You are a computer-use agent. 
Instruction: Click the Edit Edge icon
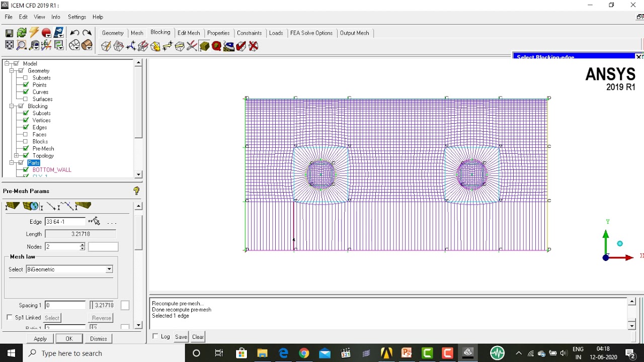pos(192,46)
